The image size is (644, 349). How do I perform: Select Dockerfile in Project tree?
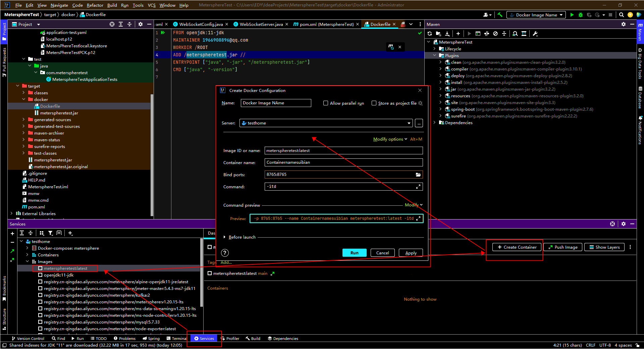click(50, 106)
